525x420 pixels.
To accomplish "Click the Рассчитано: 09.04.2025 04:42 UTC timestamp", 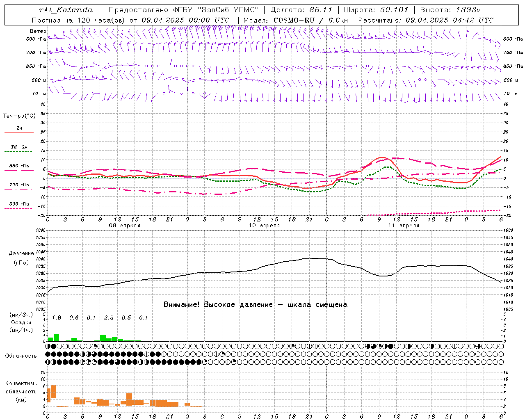I will pos(426,20).
